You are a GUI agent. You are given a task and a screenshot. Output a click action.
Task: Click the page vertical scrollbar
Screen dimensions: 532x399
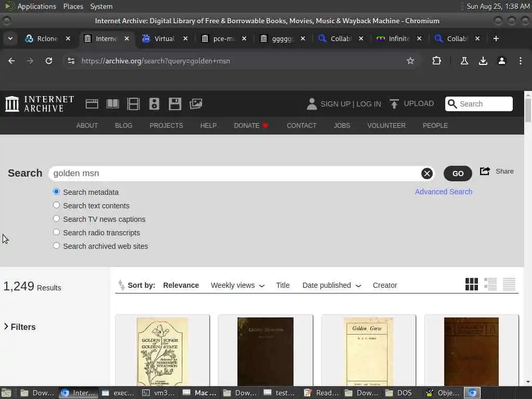[x=528, y=110]
